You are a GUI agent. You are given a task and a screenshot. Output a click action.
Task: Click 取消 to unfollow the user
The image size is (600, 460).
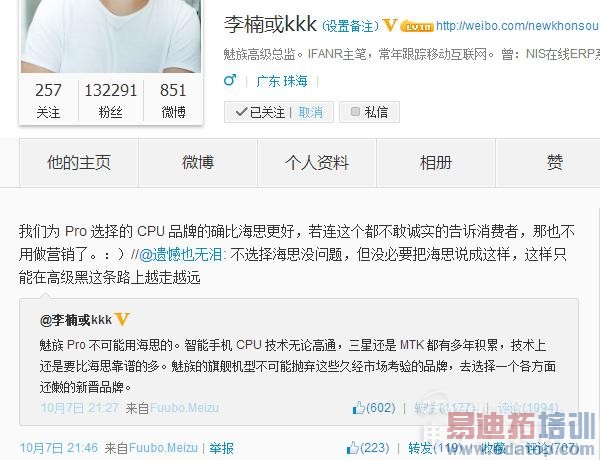click(311, 112)
